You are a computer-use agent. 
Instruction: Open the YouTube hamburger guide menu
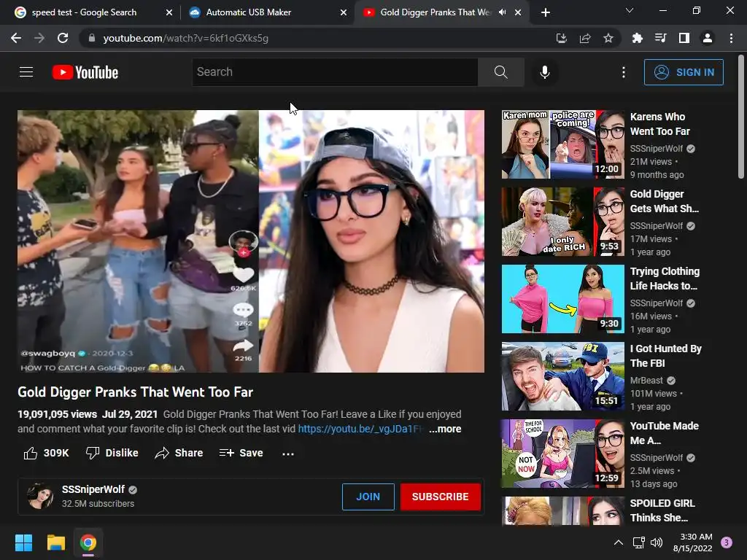(26, 72)
